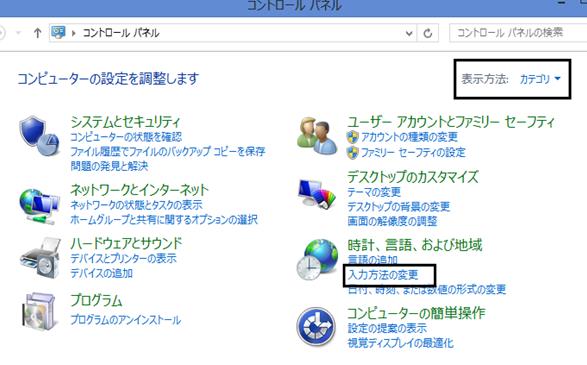The height and width of the screenshot is (365, 587).
Task: Refresh the address bar location
Action: (x=428, y=33)
